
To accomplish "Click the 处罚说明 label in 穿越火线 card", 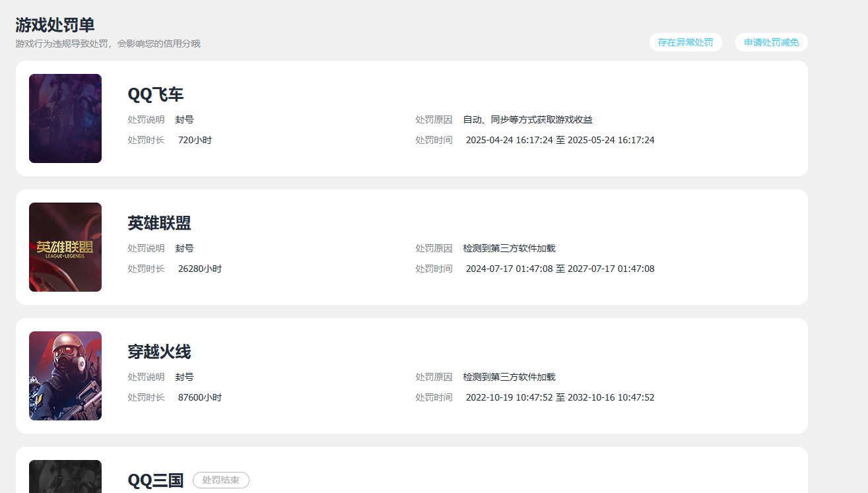I will pos(147,377).
